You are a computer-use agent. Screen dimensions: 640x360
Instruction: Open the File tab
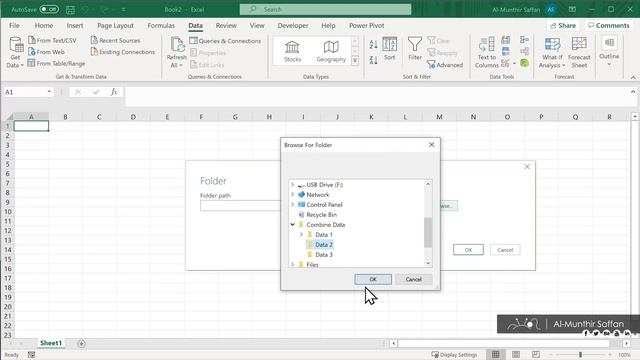pos(14,25)
